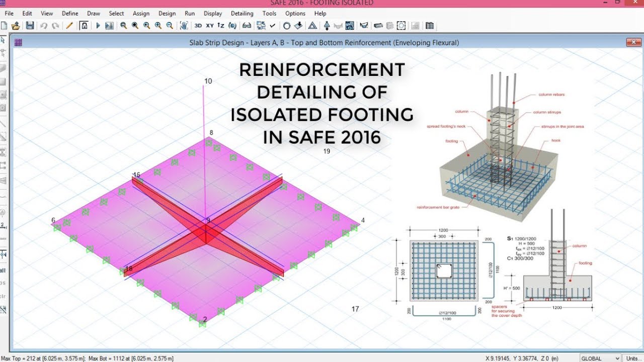Image resolution: width=644 pixels, height=362 pixels.
Task: Click the 'Max Top = 212' status text
Action: click(x=43, y=358)
